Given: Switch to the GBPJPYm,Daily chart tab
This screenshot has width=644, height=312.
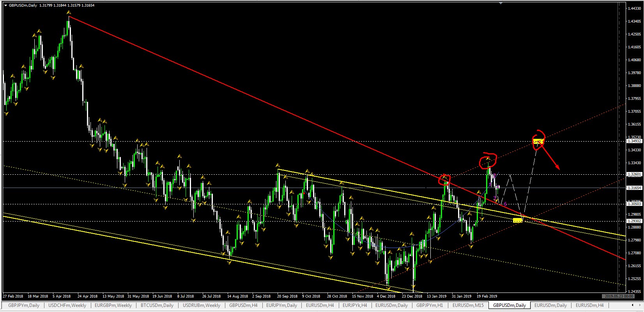Looking at the screenshot, I should 24,305.
